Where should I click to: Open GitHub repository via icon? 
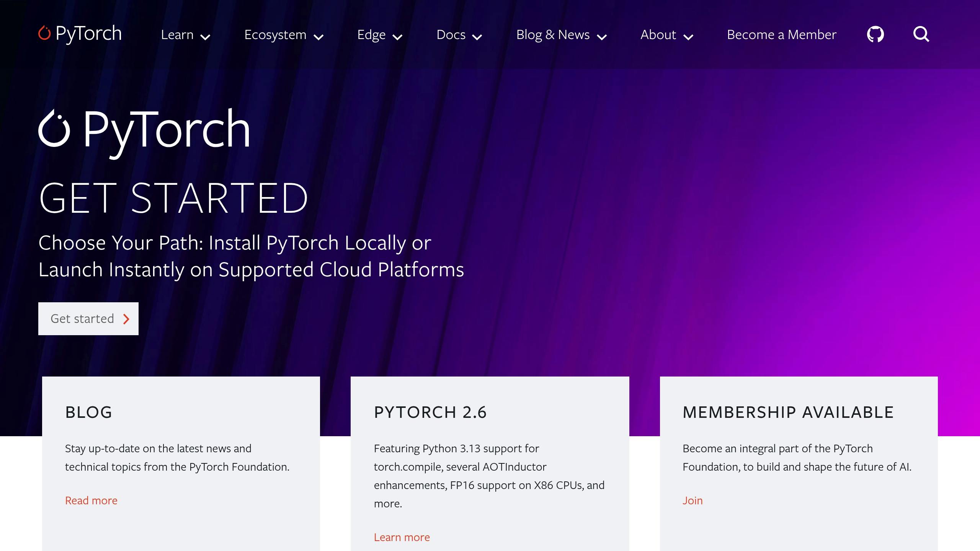coord(876,34)
